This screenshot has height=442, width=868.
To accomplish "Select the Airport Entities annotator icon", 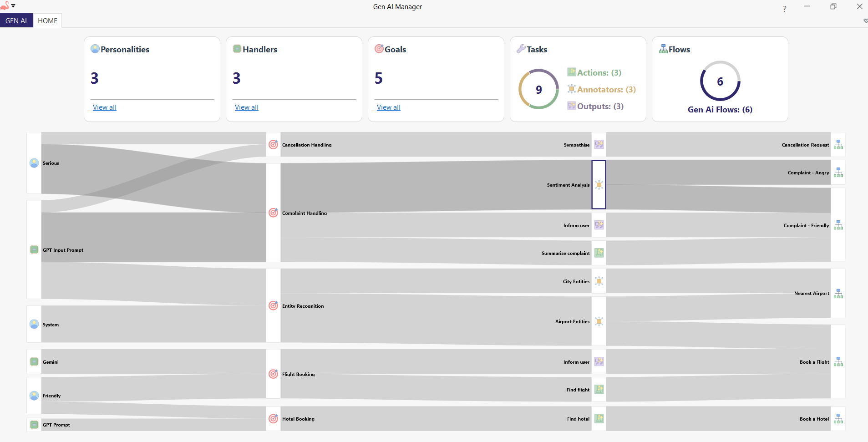I will point(599,321).
